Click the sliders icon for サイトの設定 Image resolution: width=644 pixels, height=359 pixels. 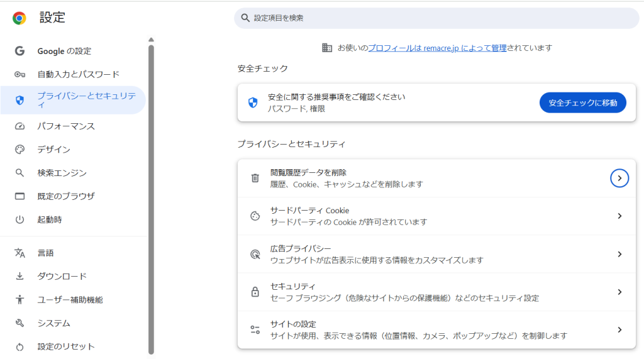(255, 329)
